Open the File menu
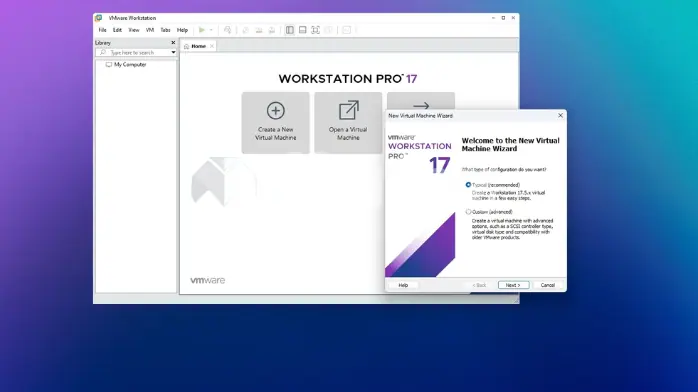This screenshot has width=698, height=392. (x=102, y=30)
